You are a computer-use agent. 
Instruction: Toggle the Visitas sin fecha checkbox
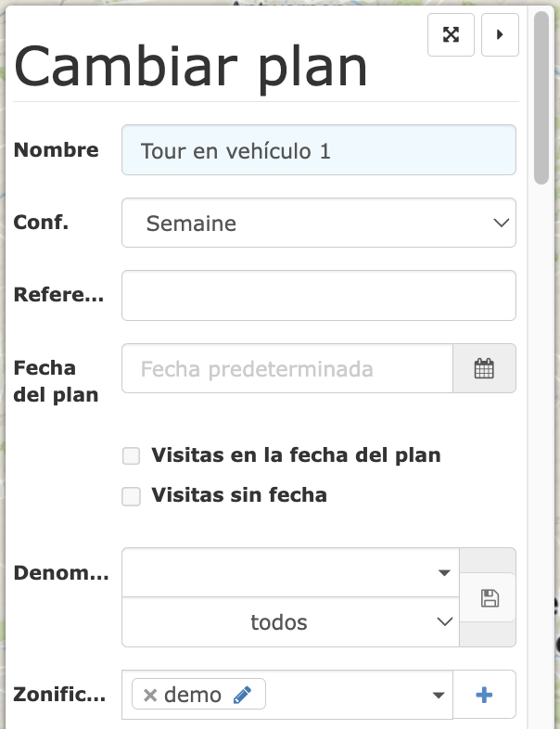(x=132, y=496)
